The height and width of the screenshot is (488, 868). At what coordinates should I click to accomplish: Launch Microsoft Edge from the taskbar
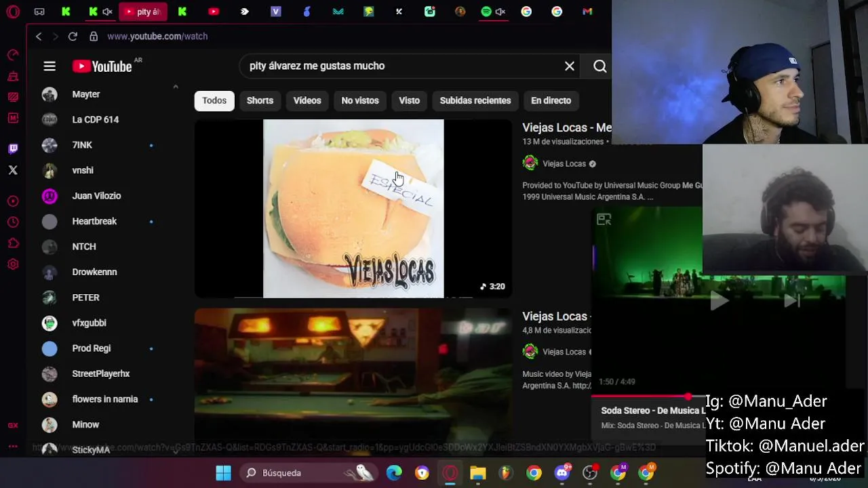tap(394, 473)
